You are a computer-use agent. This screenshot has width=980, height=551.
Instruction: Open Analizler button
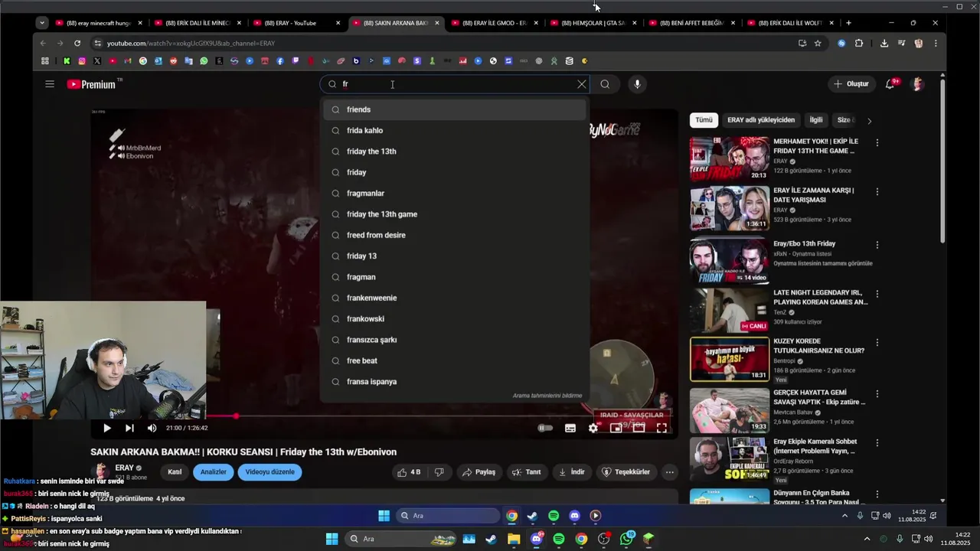tap(214, 472)
